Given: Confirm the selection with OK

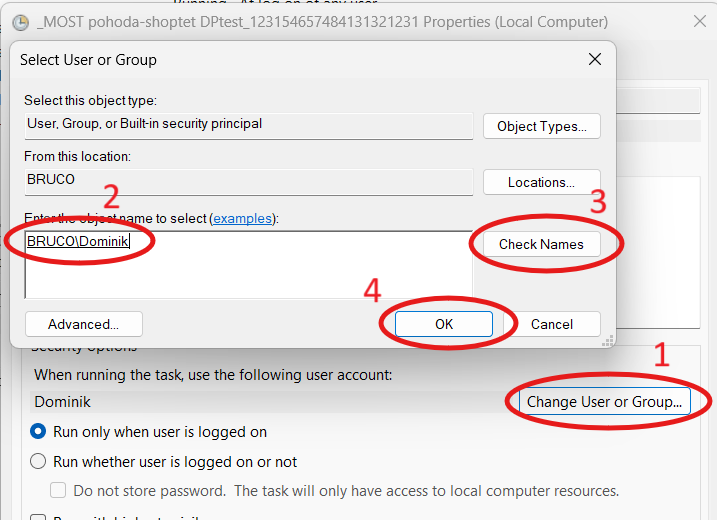Looking at the screenshot, I should [444, 324].
